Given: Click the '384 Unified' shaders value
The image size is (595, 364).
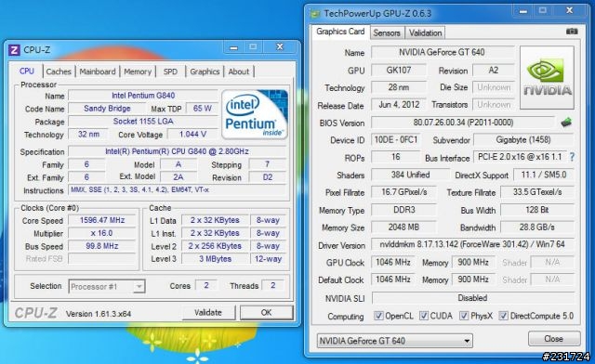Looking at the screenshot, I should (411, 175).
